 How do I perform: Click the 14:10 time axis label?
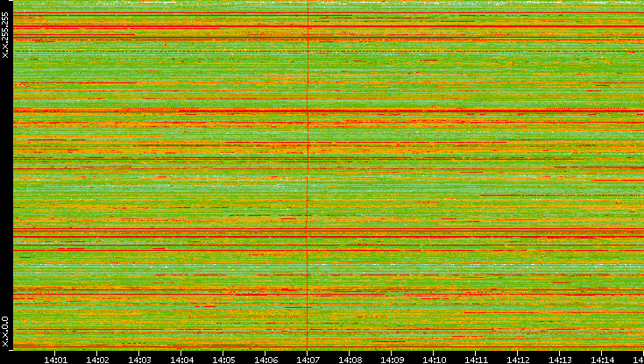434,360
